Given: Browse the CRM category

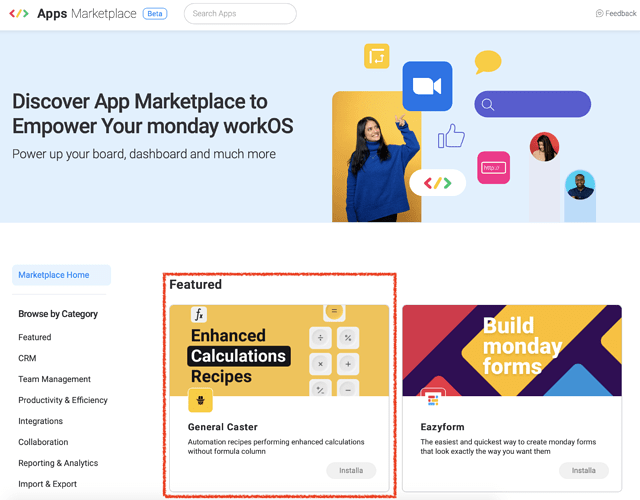Looking at the screenshot, I should click(x=27, y=358).
